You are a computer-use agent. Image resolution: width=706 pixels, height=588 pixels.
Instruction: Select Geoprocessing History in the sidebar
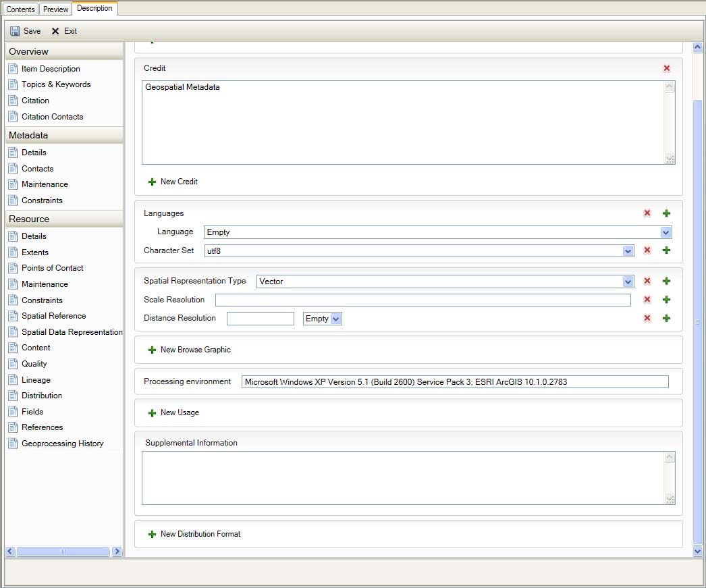pyautogui.click(x=63, y=443)
